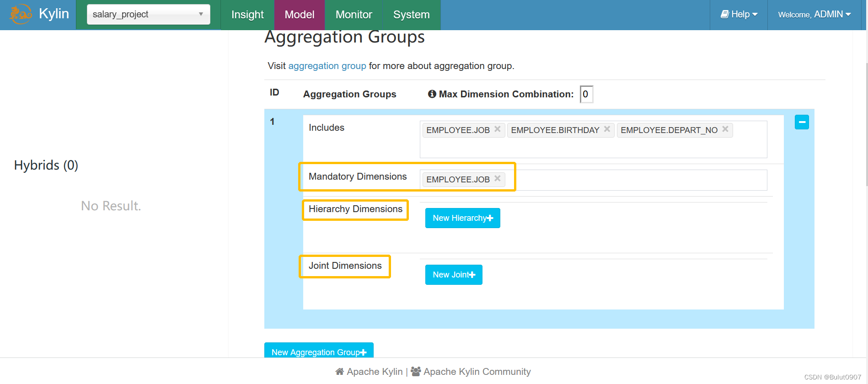
Task: Remove EMPLOYEE.JOB from Mandatory Dimensions
Action: tap(497, 179)
